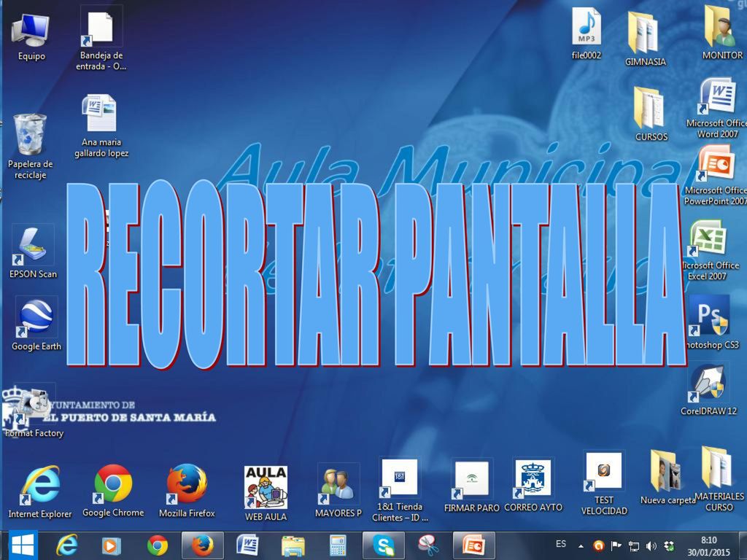
Task: Select the Mozilla Firefox desktop shortcut
Action: 187,491
